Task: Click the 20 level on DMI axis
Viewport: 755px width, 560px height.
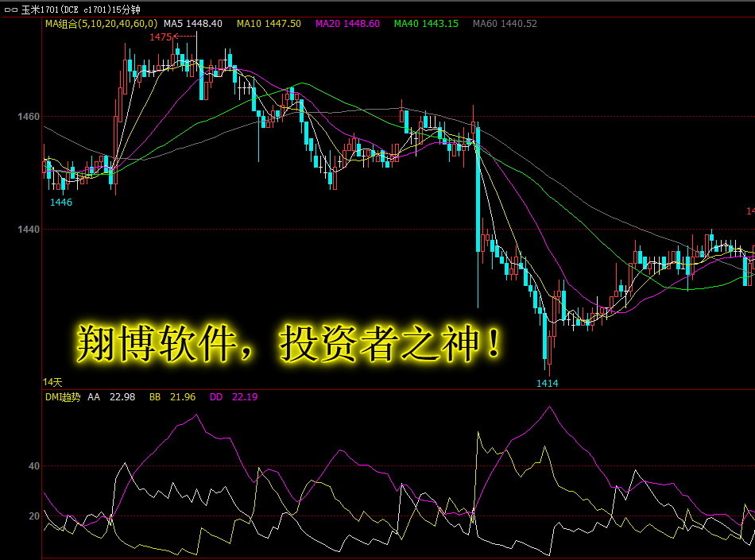Action: click(34, 516)
